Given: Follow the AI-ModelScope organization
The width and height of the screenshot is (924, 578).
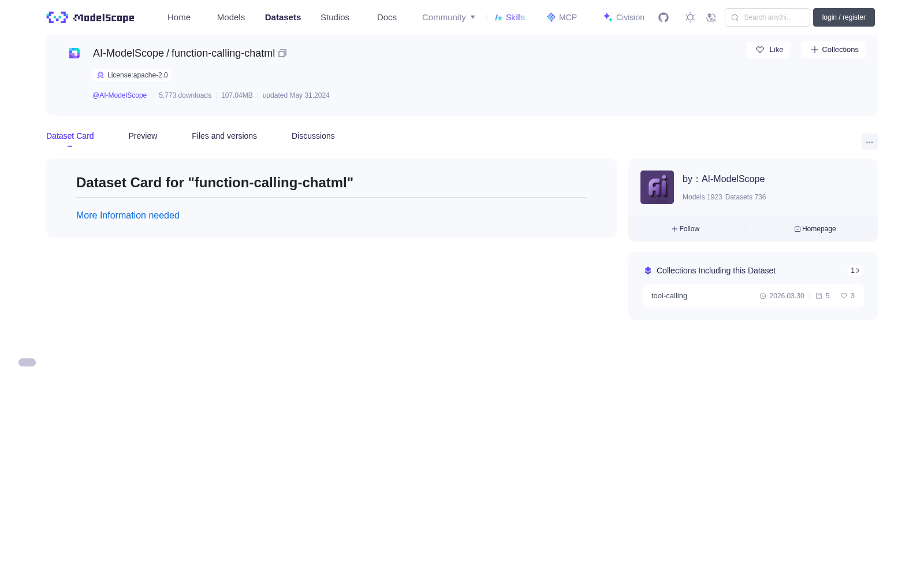Looking at the screenshot, I should click(685, 229).
